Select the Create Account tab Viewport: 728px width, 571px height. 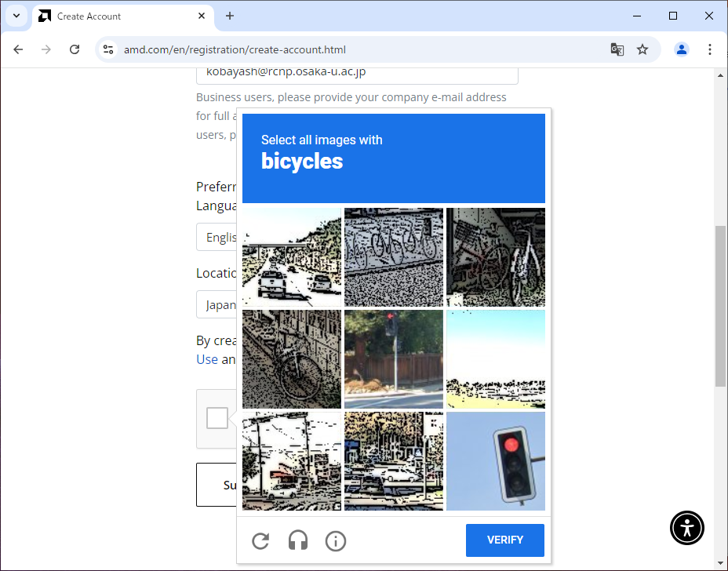(x=118, y=16)
